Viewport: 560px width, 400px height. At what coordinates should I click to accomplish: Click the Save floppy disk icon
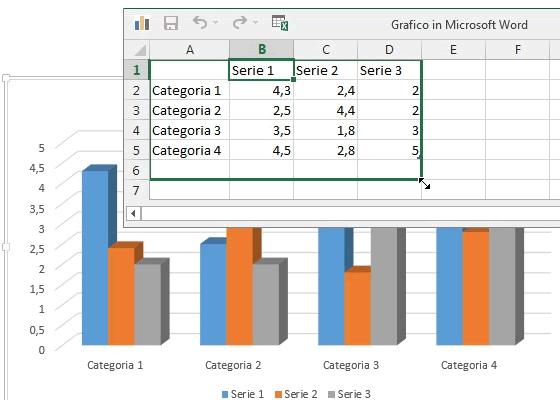click(171, 23)
